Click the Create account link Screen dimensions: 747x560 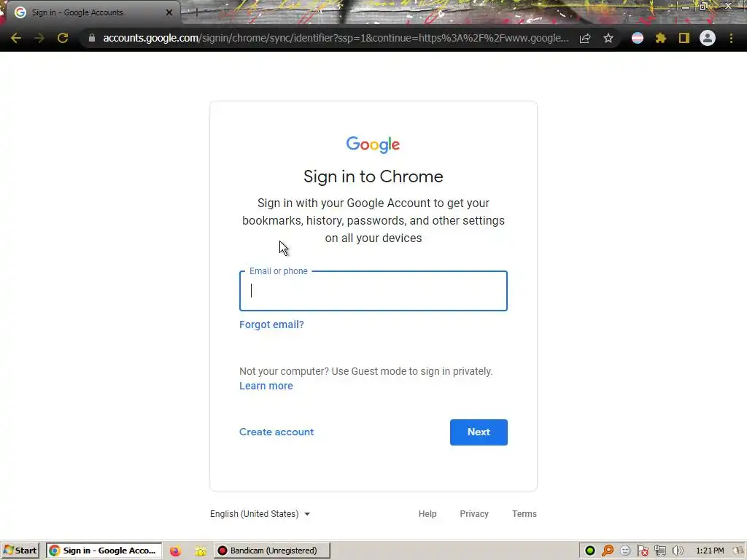tap(276, 432)
